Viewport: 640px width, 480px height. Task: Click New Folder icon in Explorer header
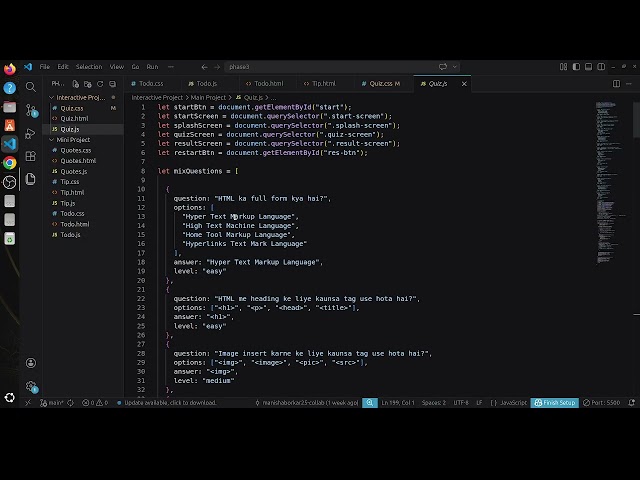87,84
